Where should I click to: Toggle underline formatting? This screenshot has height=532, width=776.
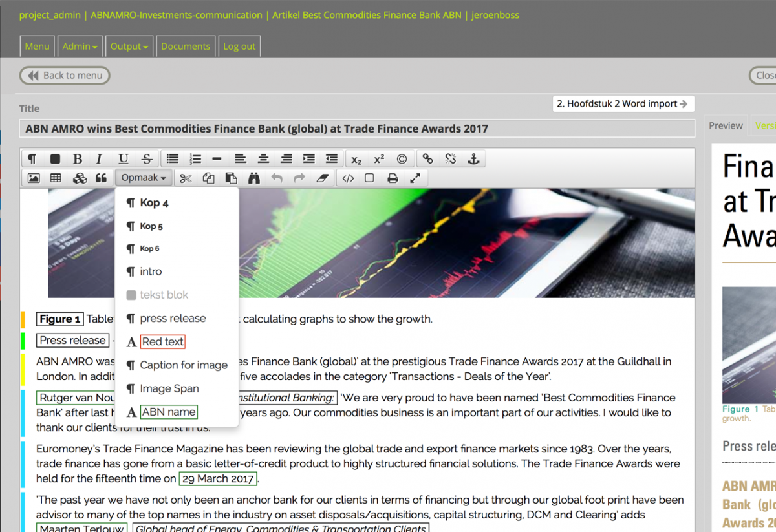tap(124, 159)
